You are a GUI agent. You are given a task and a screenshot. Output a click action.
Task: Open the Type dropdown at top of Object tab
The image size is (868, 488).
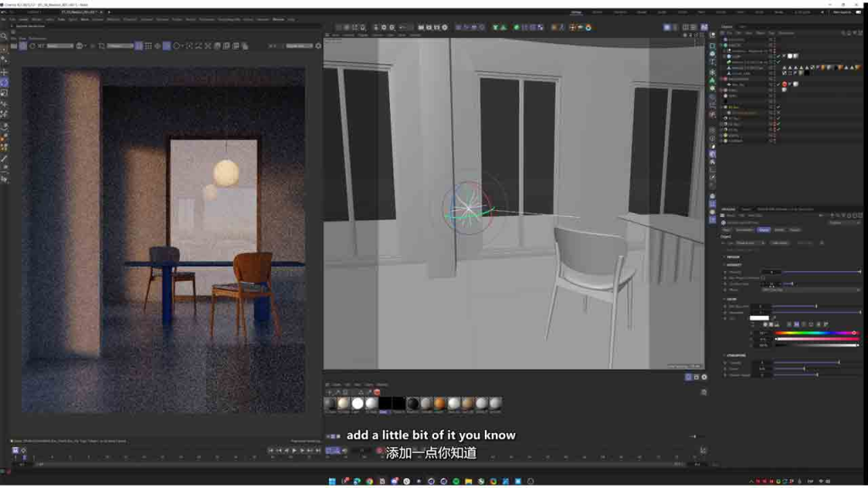[x=750, y=243]
